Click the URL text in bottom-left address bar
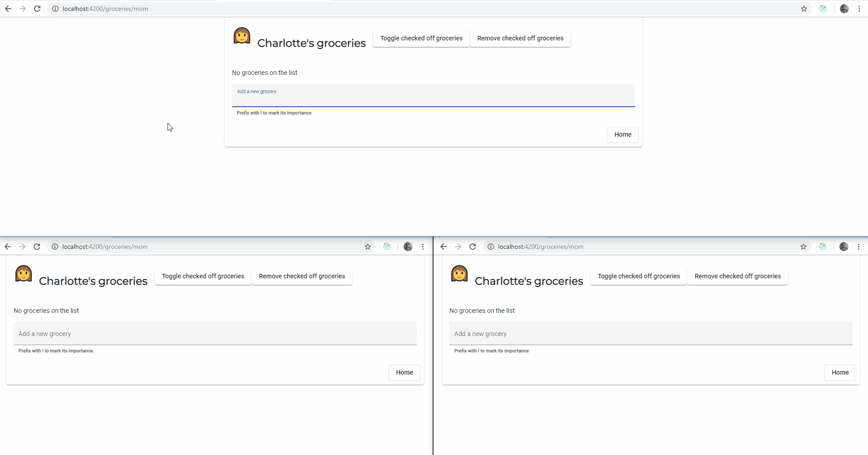Image resolution: width=868 pixels, height=455 pixels. [x=105, y=247]
